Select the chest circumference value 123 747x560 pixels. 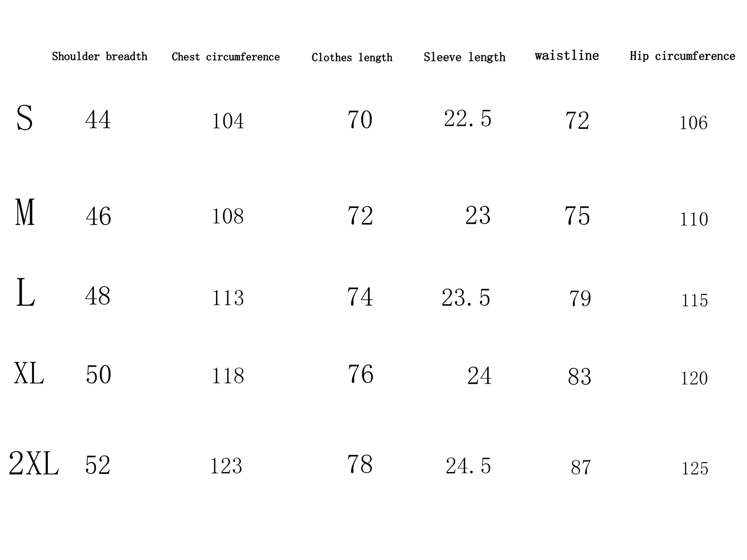tap(226, 466)
